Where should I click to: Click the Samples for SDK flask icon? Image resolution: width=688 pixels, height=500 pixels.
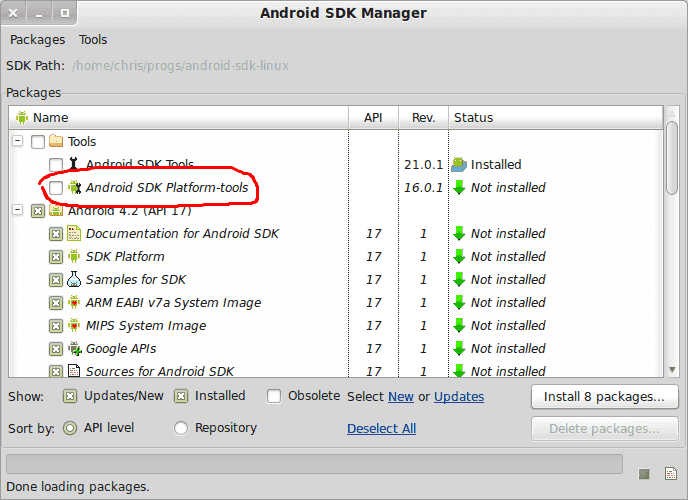pos(74,279)
